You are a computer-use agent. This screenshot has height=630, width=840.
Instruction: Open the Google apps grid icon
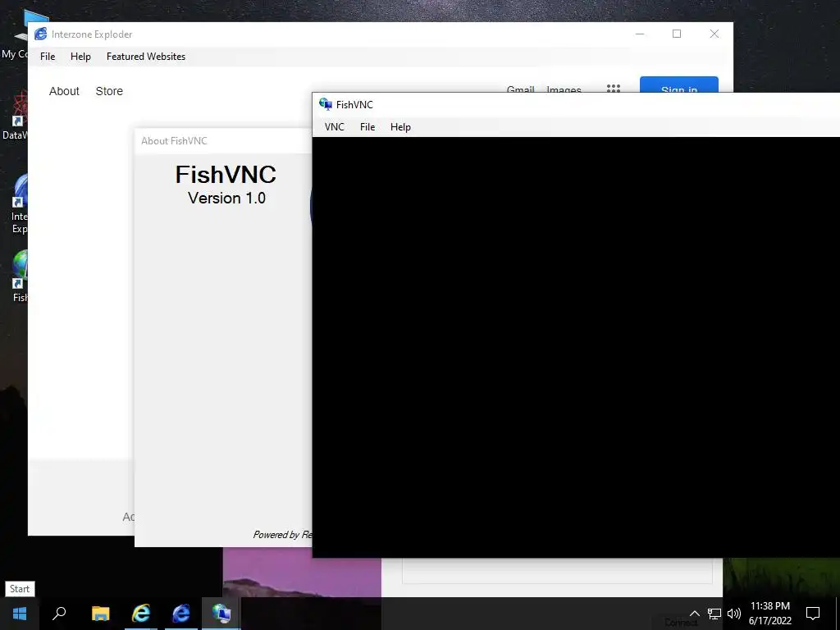point(614,88)
